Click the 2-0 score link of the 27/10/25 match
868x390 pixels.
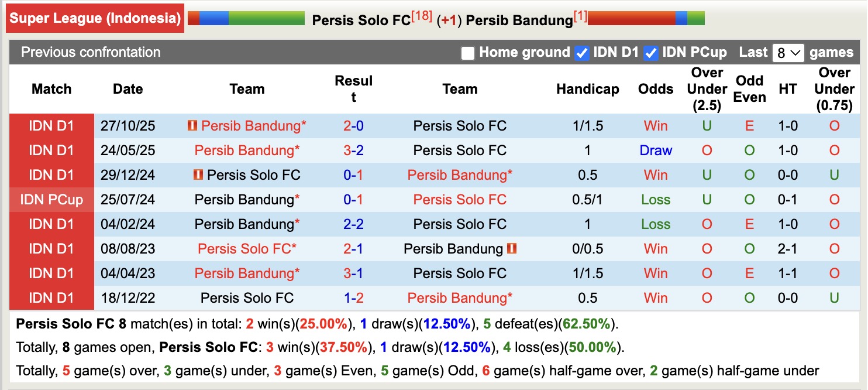click(352, 125)
